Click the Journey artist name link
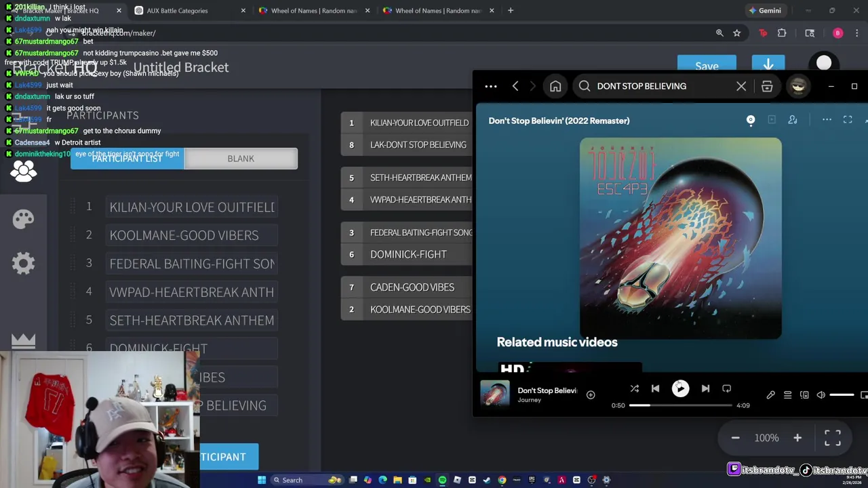This screenshot has height=488, width=868. (x=529, y=401)
